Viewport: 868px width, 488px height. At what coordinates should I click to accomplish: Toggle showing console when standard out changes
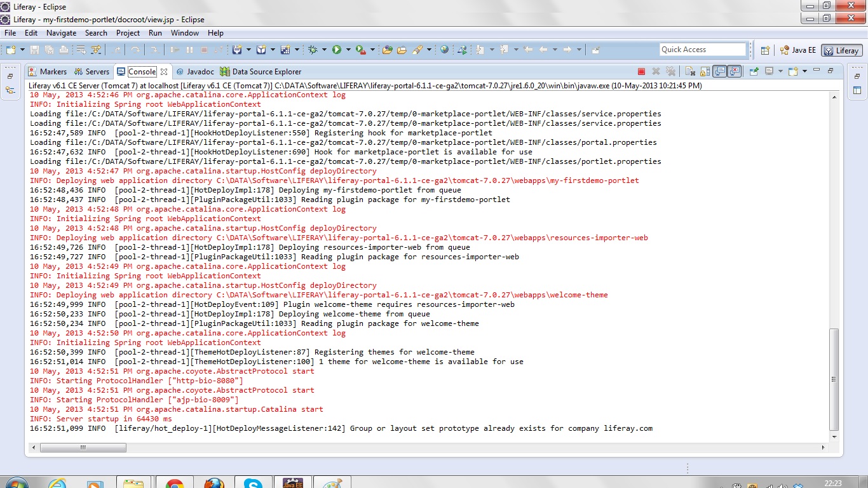click(x=719, y=71)
